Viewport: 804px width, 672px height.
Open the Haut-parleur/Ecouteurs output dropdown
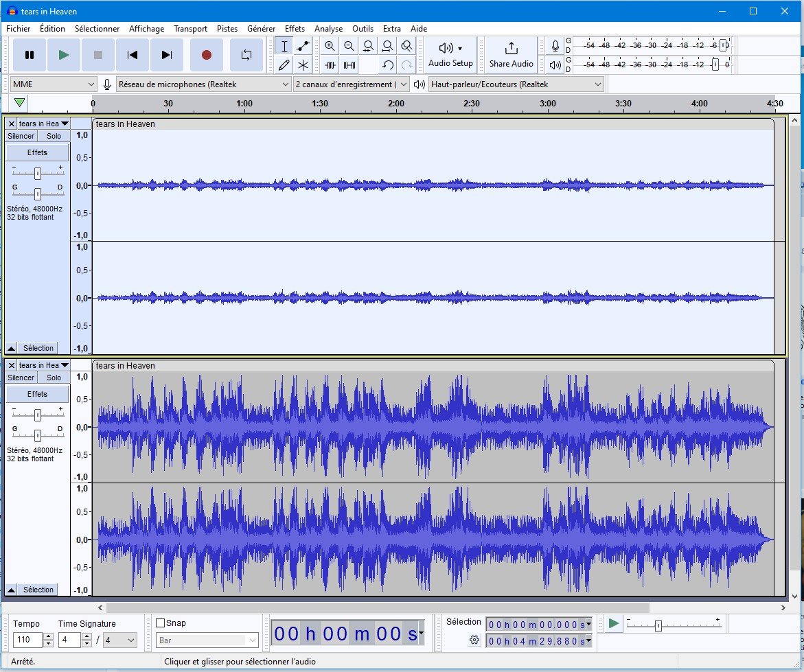[x=516, y=84]
